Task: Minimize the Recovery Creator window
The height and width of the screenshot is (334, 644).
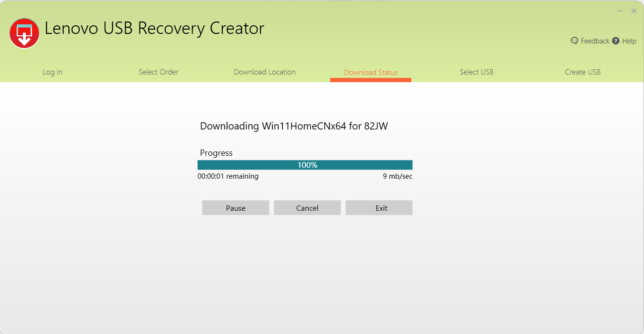Action: click(x=620, y=11)
